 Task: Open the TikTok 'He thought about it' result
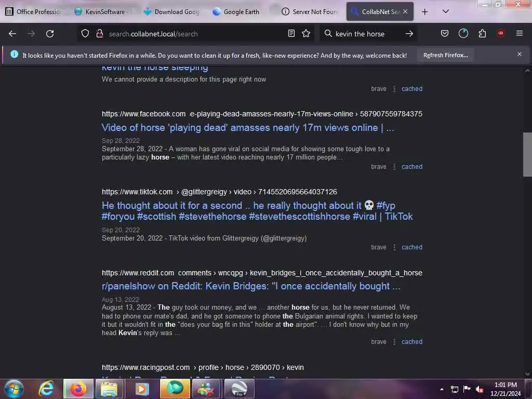257,211
